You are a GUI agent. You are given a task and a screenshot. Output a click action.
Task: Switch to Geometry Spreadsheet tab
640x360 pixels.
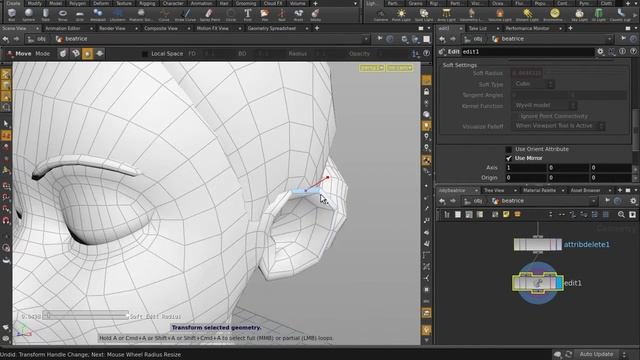(x=271, y=29)
